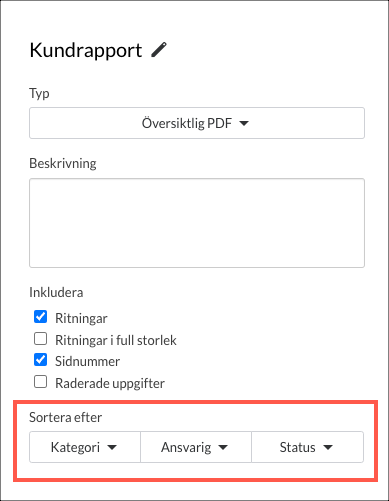
Task: Select the Kundrapport title text
Action: click(86, 51)
